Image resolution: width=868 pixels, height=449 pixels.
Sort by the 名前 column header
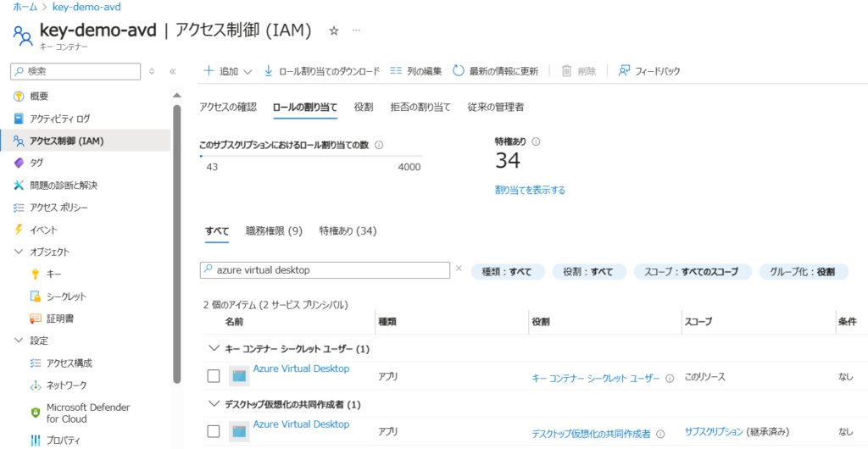234,321
